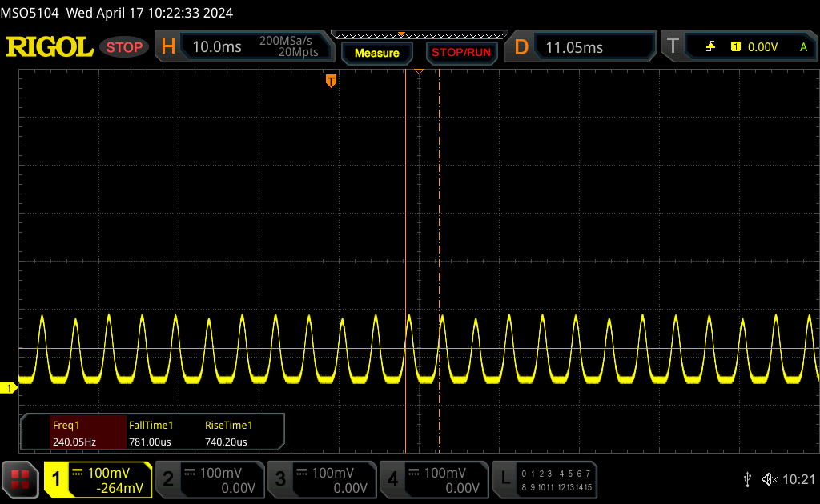The image size is (820, 504).
Task: Click channel 2 100mV scale value
Action: point(220,473)
